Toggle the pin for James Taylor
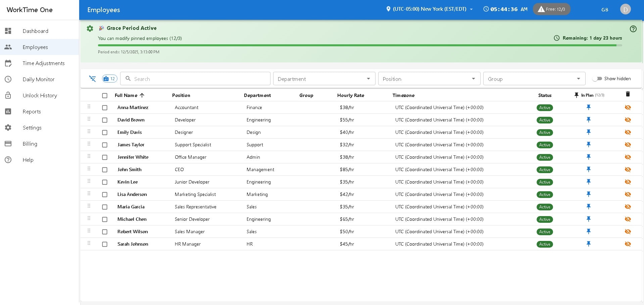 588,145
